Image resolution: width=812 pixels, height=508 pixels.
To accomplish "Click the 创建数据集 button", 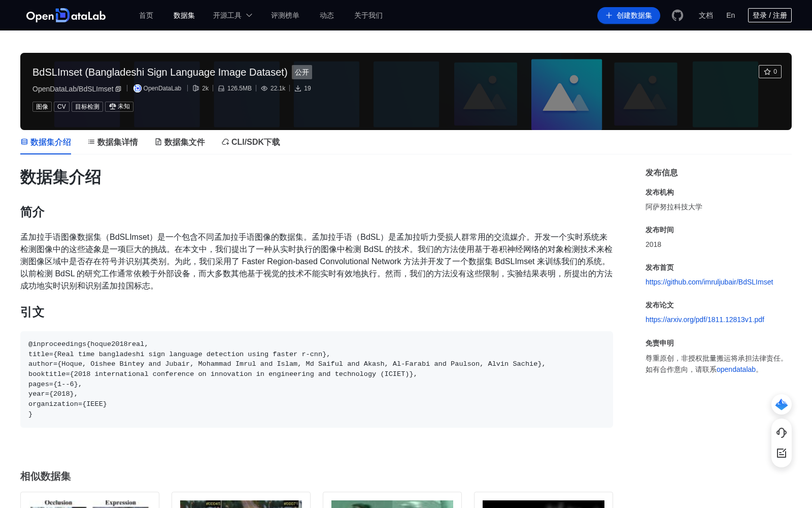I will coord(629,15).
